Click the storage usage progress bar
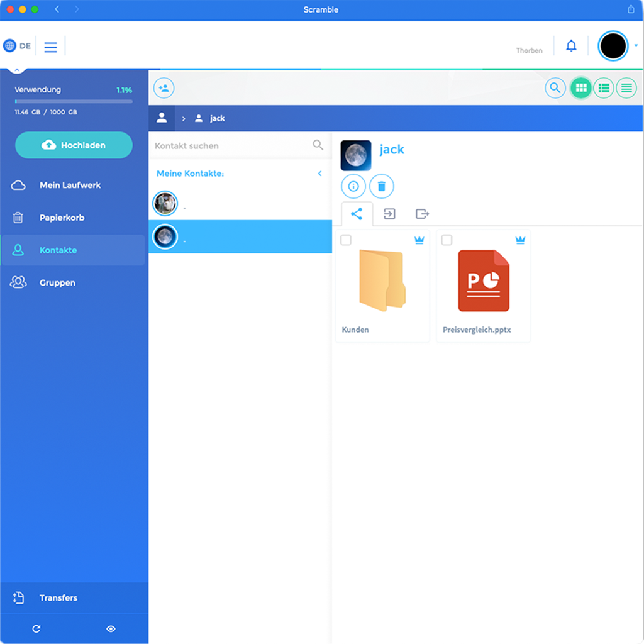Image resolution: width=644 pixels, height=644 pixels. [74, 101]
